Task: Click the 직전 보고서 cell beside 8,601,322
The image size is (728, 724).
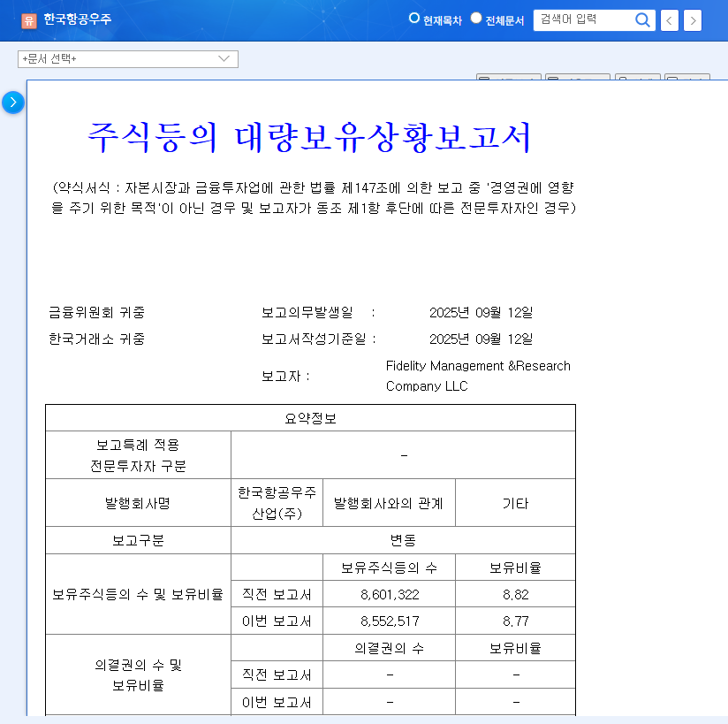Action: point(277,594)
